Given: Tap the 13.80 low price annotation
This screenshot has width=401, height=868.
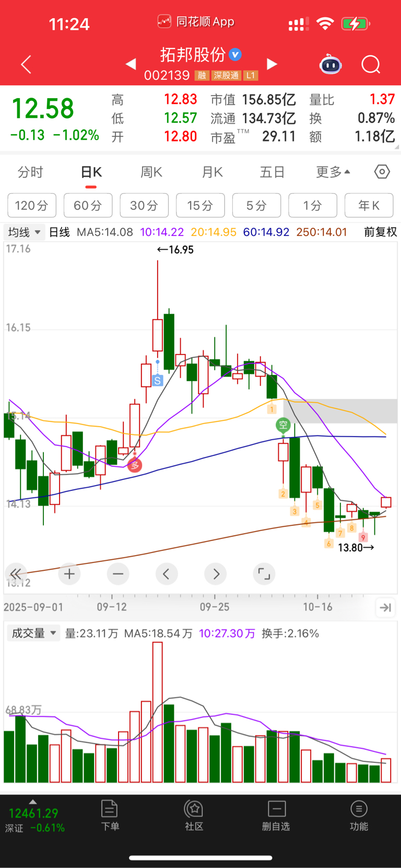Looking at the screenshot, I should 356,547.
